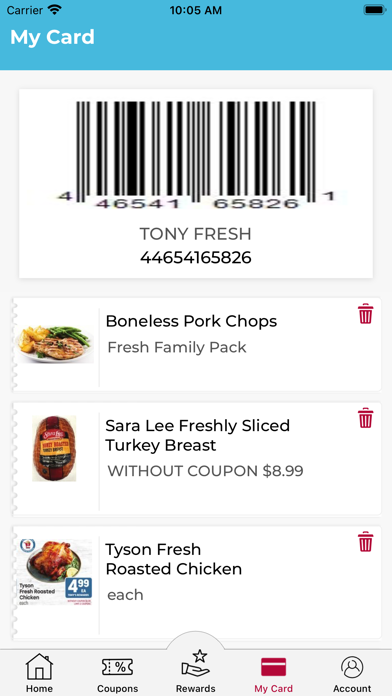This screenshot has height=696, width=392.
Task: Select the My Card icon
Action: (273, 667)
